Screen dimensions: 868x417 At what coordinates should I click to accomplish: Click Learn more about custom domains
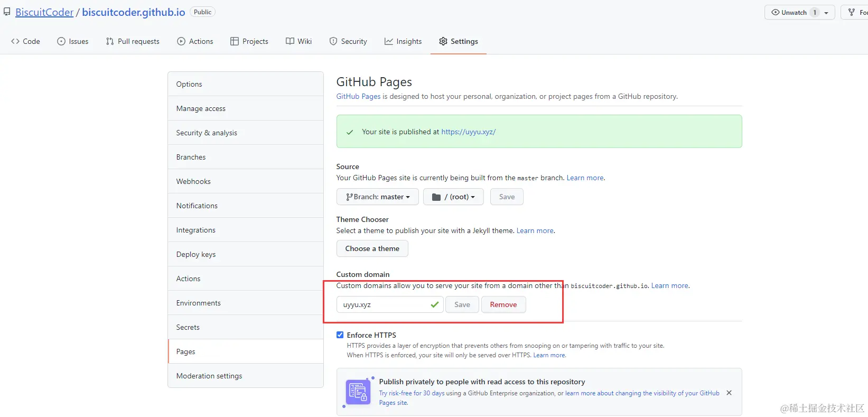coord(669,285)
